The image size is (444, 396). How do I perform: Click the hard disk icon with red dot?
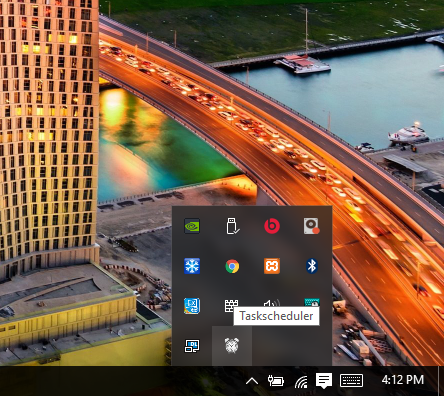click(x=312, y=226)
